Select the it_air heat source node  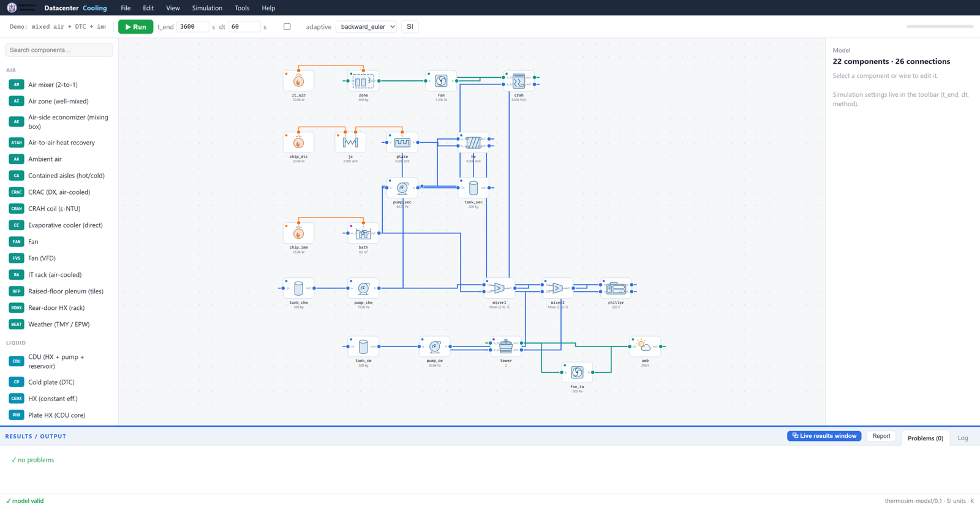[x=298, y=81]
